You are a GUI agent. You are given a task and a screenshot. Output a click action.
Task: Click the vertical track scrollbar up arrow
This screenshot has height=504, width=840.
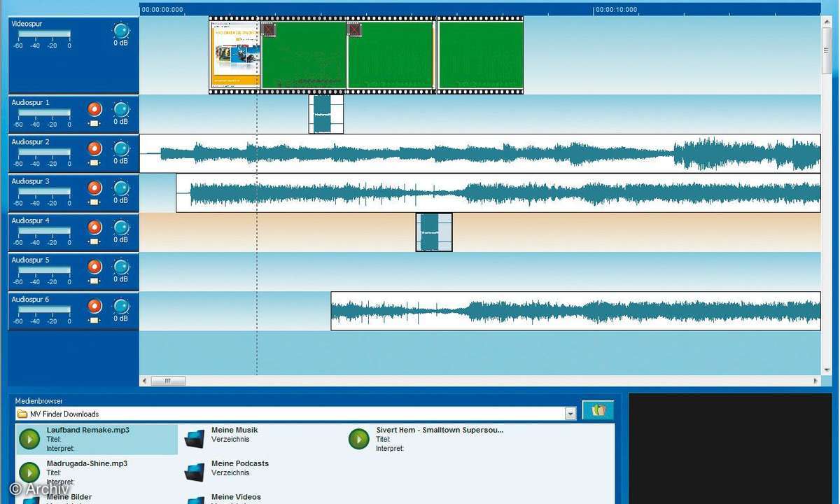pos(827,21)
